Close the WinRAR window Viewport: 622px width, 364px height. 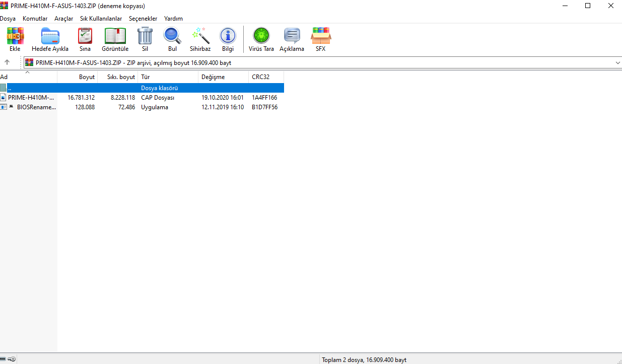coord(610,6)
